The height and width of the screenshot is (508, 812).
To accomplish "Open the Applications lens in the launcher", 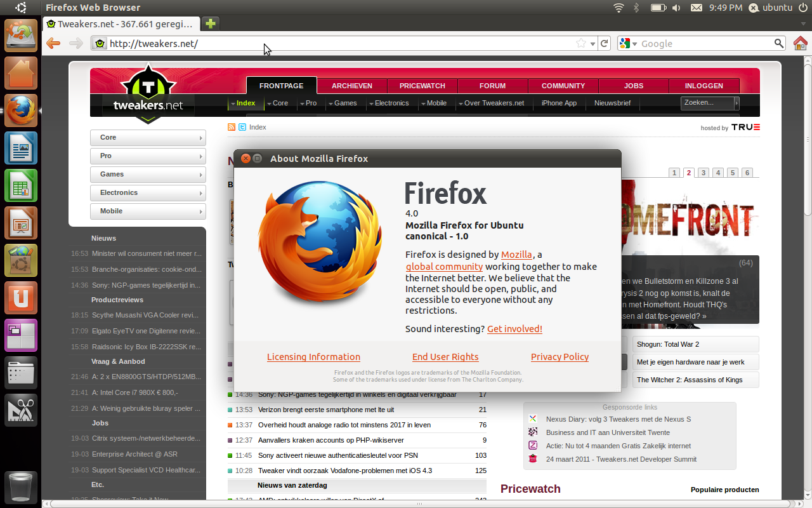I will pyautogui.click(x=21, y=410).
